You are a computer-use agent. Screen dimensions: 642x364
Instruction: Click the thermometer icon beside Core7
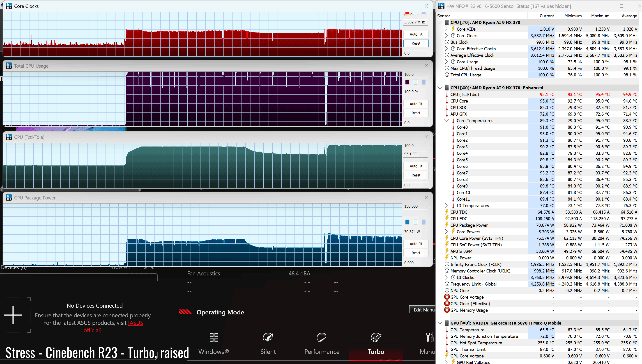pos(453,173)
